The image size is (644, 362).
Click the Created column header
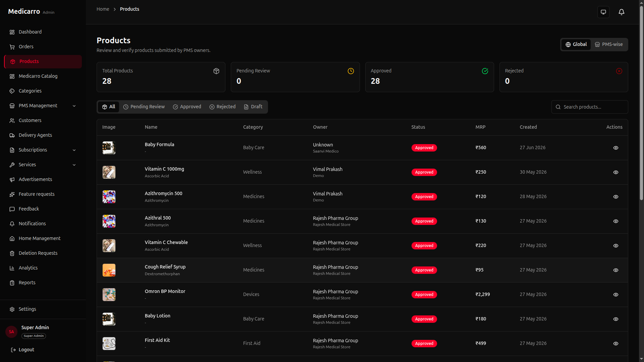coord(528,127)
